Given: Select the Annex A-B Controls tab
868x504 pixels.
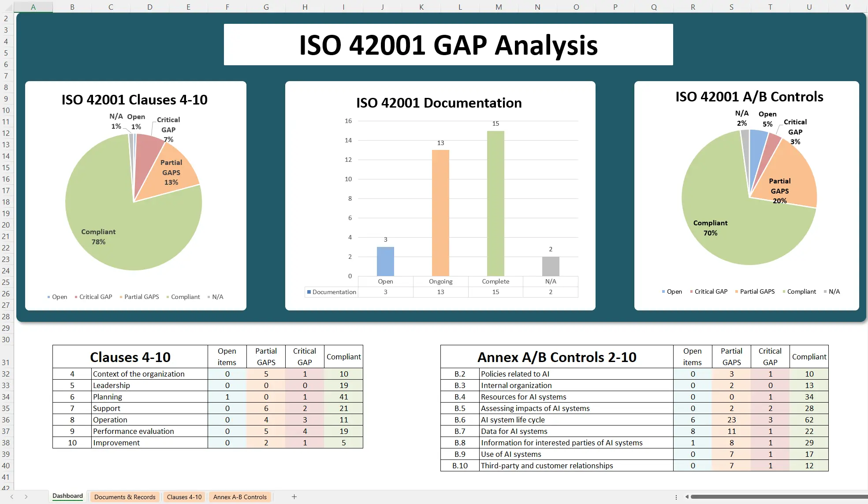Looking at the screenshot, I should coord(240,497).
